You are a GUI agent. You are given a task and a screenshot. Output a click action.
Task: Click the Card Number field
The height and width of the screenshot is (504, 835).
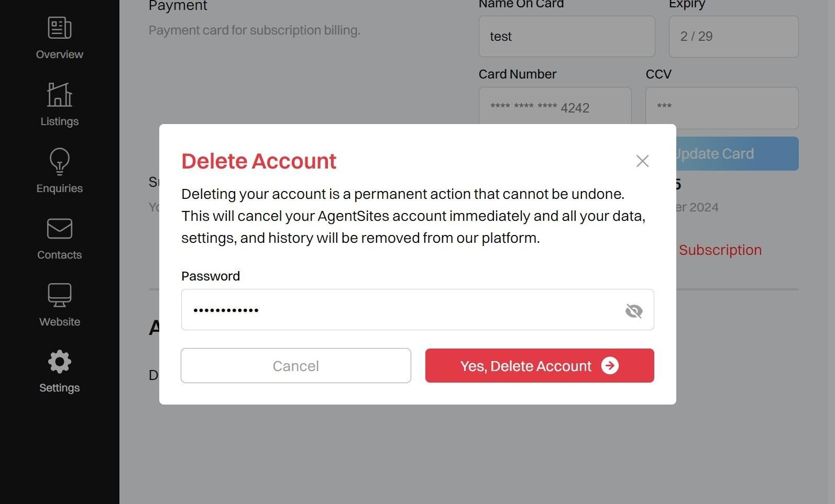tap(555, 106)
